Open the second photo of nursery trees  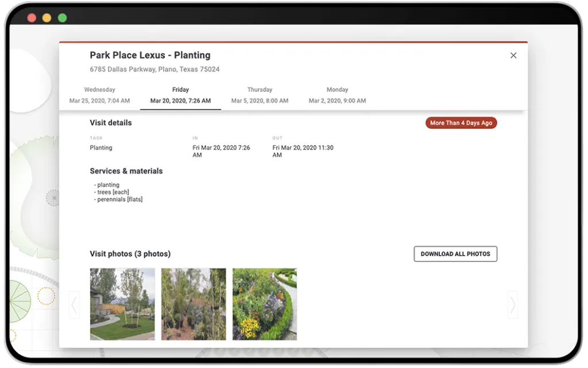(x=194, y=304)
